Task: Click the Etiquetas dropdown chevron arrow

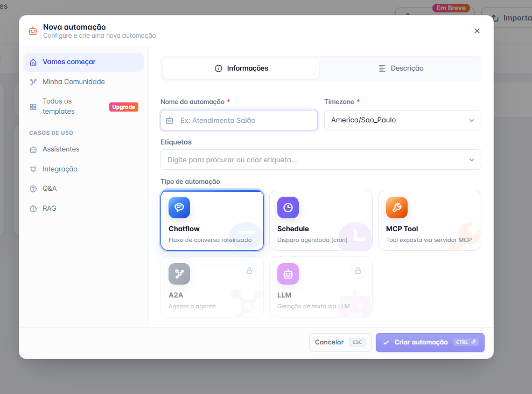Action: [472, 160]
